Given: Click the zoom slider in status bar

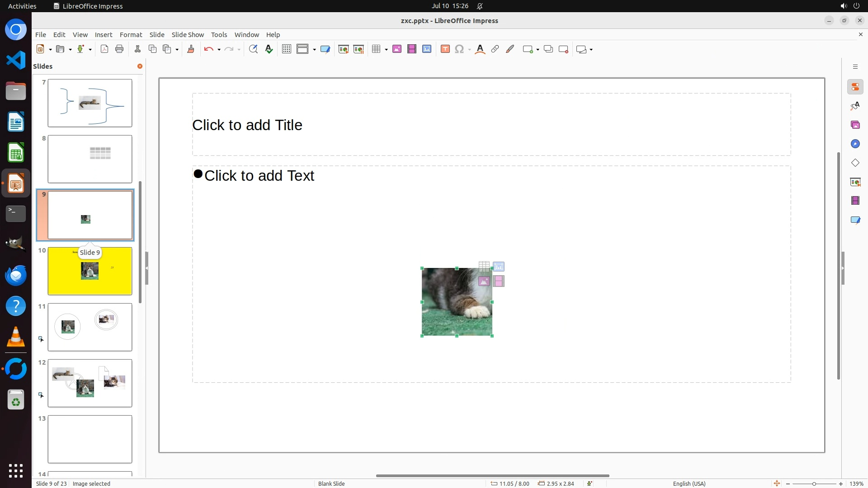Looking at the screenshot, I should click(x=814, y=483).
